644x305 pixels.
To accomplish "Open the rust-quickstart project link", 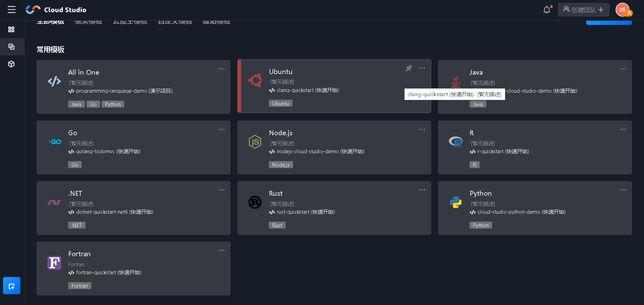I will coord(302,212).
